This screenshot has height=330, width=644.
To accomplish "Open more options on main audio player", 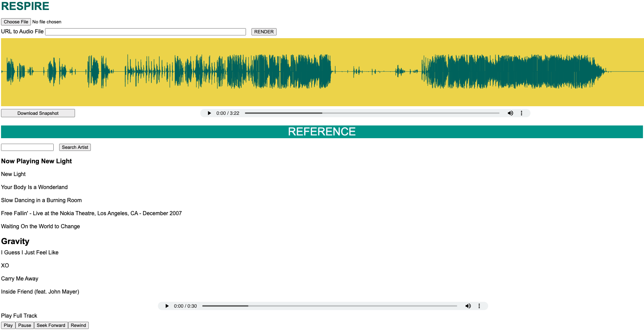I will pos(522,113).
